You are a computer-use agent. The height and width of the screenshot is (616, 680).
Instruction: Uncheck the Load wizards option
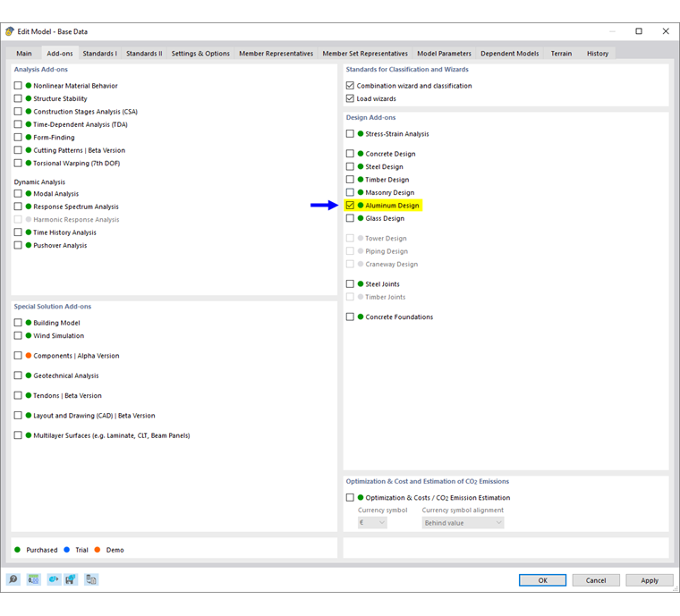point(350,98)
